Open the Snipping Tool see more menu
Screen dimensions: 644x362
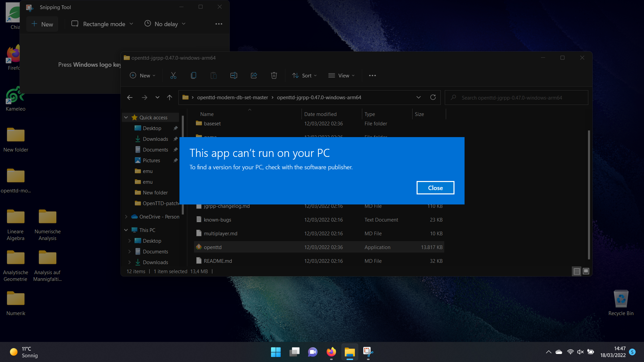(219, 24)
